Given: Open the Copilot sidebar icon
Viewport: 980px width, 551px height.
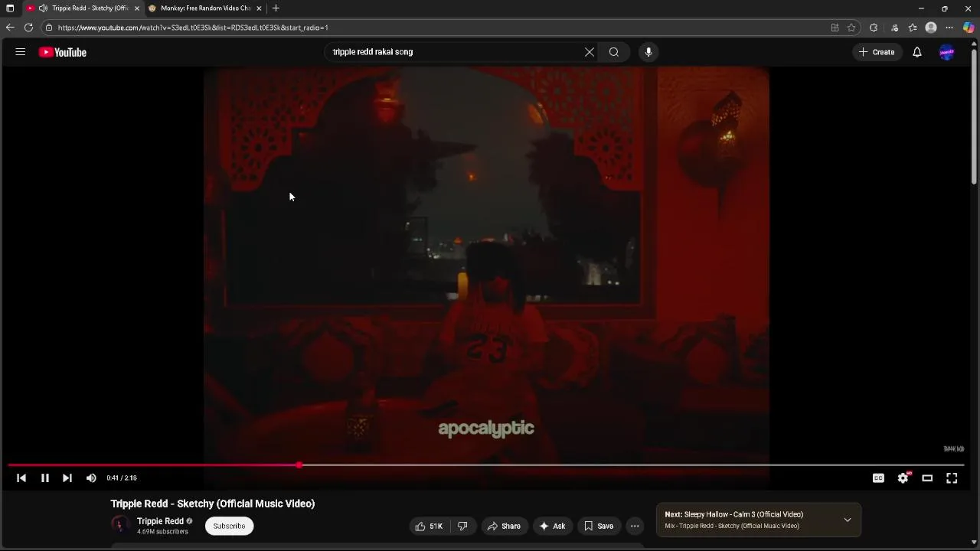Looking at the screenshot, I should pos(969,28).
